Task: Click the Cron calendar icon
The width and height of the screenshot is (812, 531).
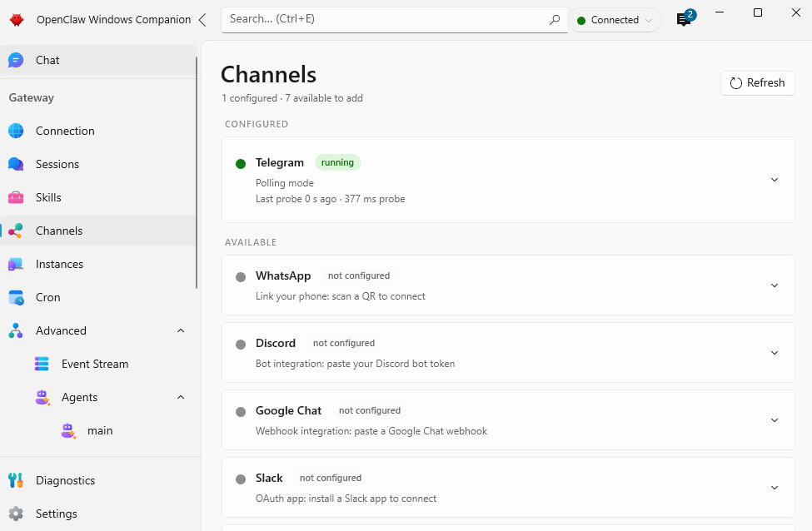Action: 16,298
